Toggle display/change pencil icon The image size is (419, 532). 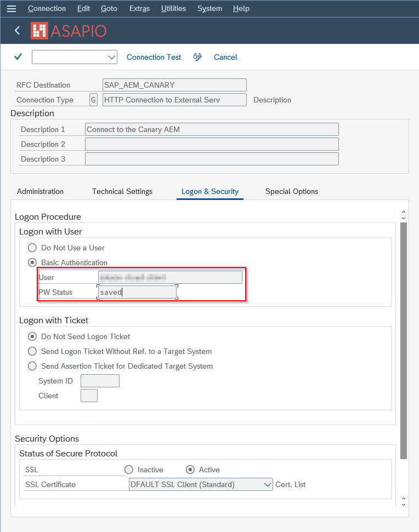197,57
